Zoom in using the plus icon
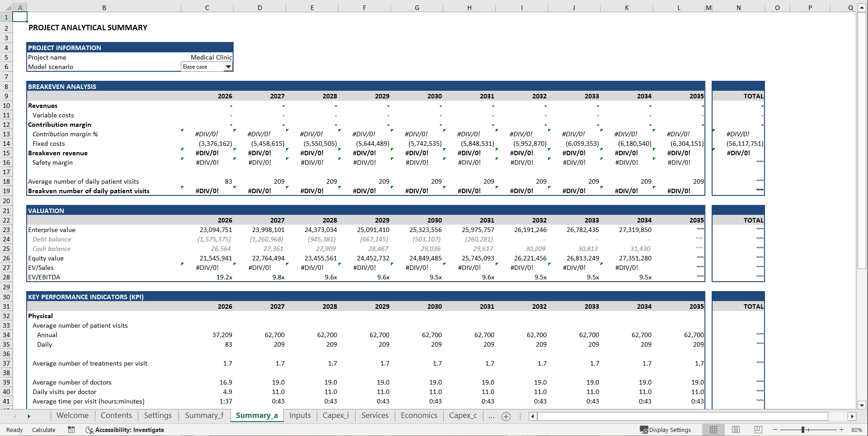This screenshot has width=868, height=436. 841,430
